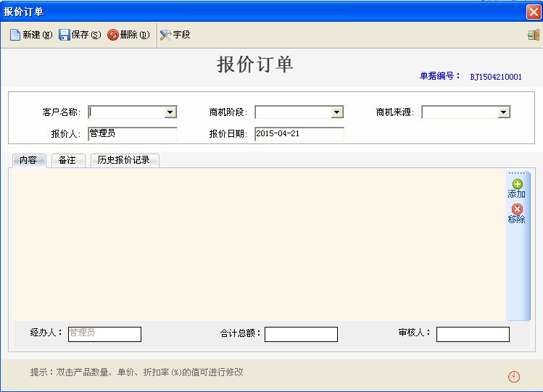Focus the 客户名称 text box
Image resolution: width=543 pixels, height=392 pixels.
click(x=126, y=112)
